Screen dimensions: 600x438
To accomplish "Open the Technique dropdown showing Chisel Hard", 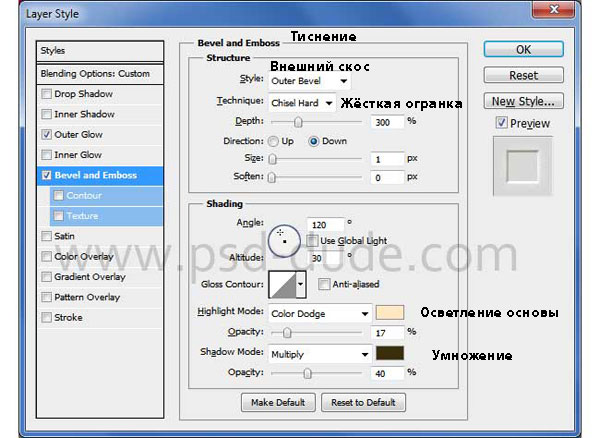I will (302, 103).
